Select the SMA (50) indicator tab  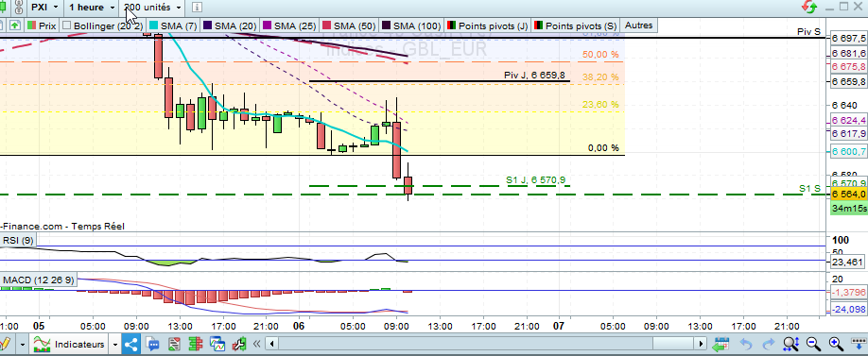point(349,25)
